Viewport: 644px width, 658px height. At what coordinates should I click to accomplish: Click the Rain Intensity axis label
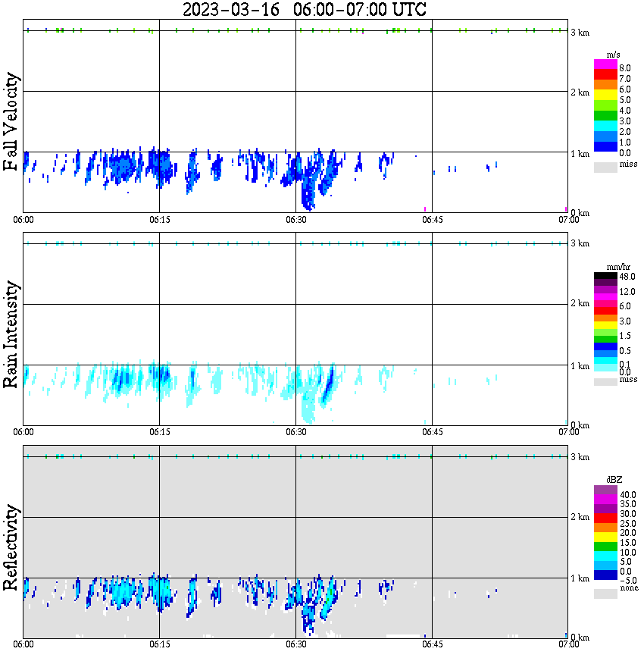pyautogui.click(x=11, y=334)
